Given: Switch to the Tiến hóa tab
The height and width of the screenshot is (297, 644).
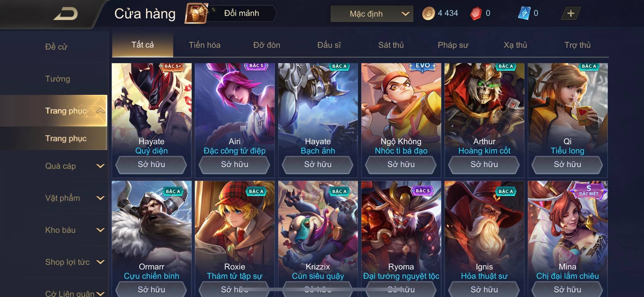Looking at the screenshot, I should pos(204,45).
